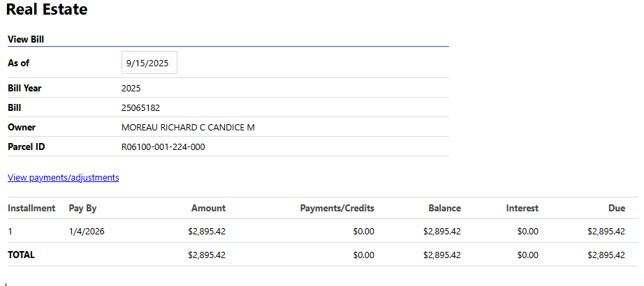This screenshot has width=644, height=286.
Task: Click the Balance column header
Action: 445,208
